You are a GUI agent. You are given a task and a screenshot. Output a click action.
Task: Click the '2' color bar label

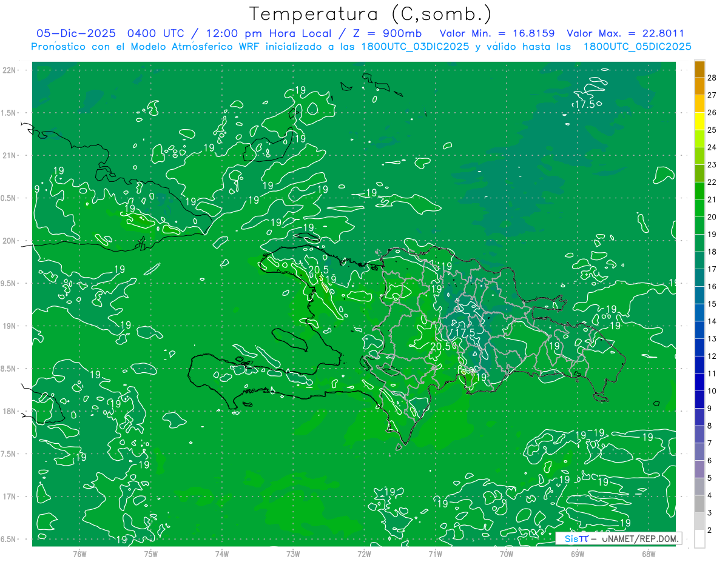tap(710, 530)
